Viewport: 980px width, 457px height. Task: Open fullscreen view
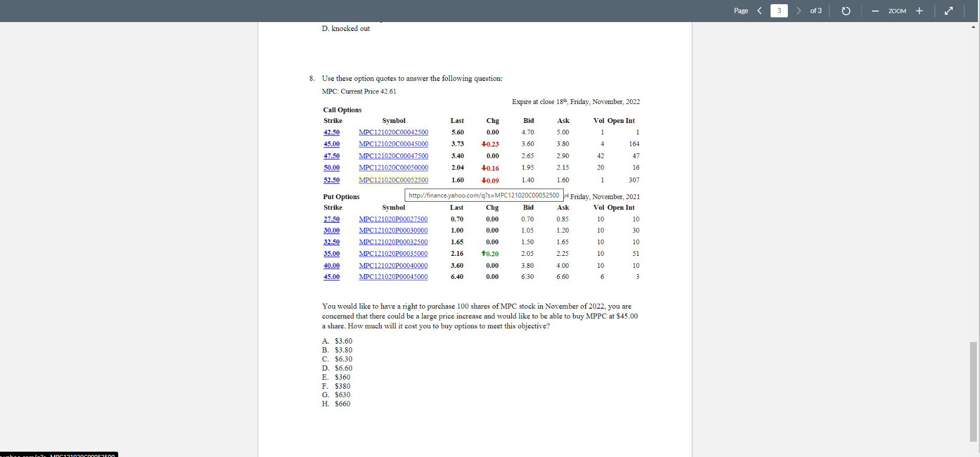click(x=949, y=11)
